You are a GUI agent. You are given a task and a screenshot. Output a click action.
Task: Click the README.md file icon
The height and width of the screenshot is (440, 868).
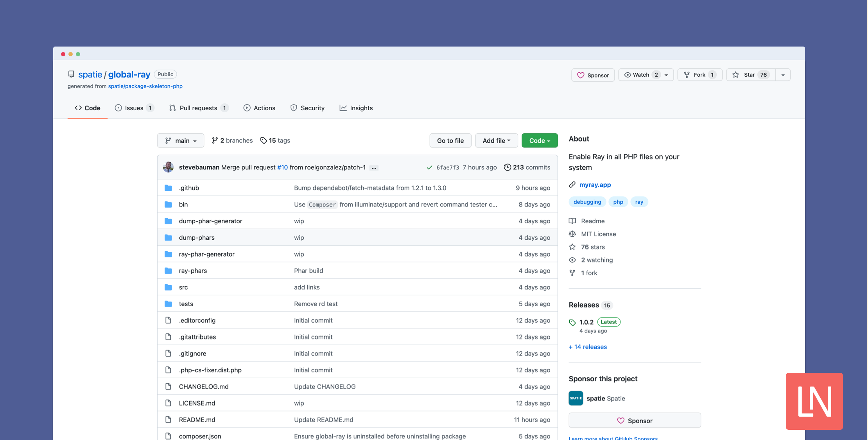pos(168,420)
